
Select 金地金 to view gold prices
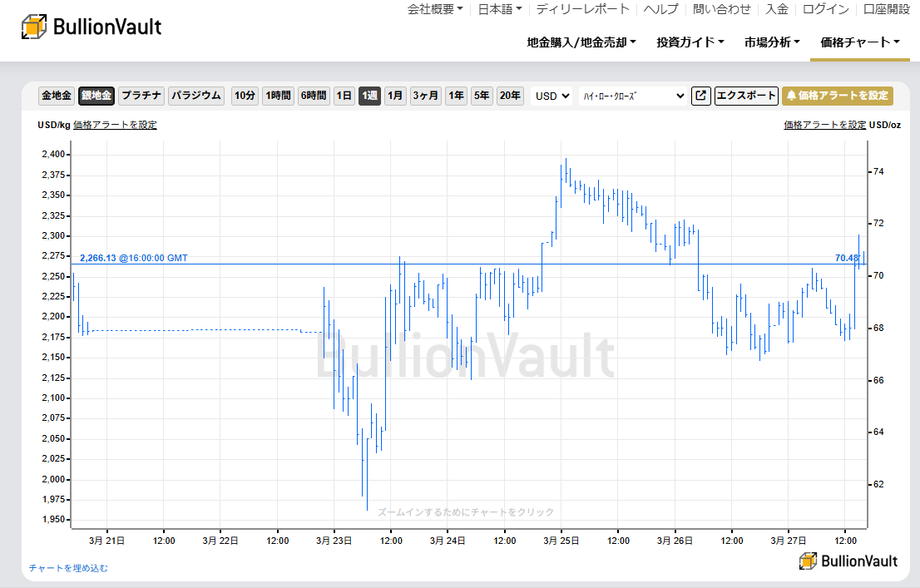tap(55, 96)
